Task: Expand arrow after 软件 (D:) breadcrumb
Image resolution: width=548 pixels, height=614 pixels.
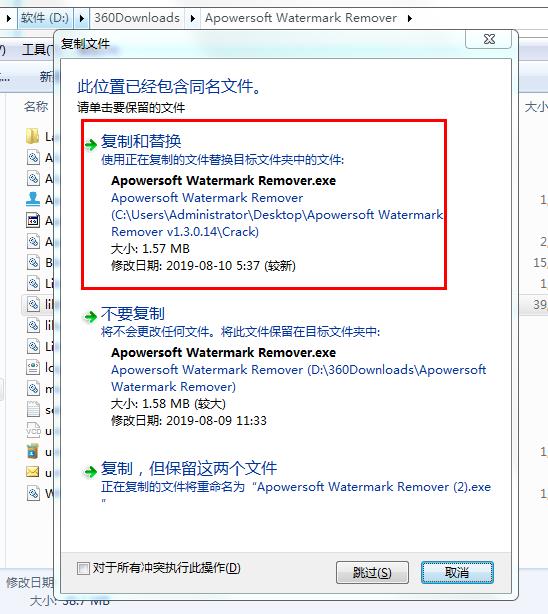Action: click(82, 18)
